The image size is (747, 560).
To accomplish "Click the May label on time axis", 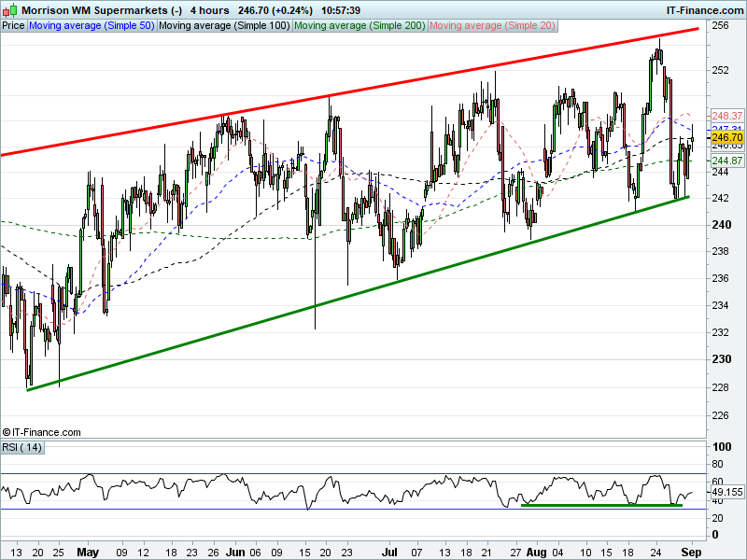I will 88,553.
